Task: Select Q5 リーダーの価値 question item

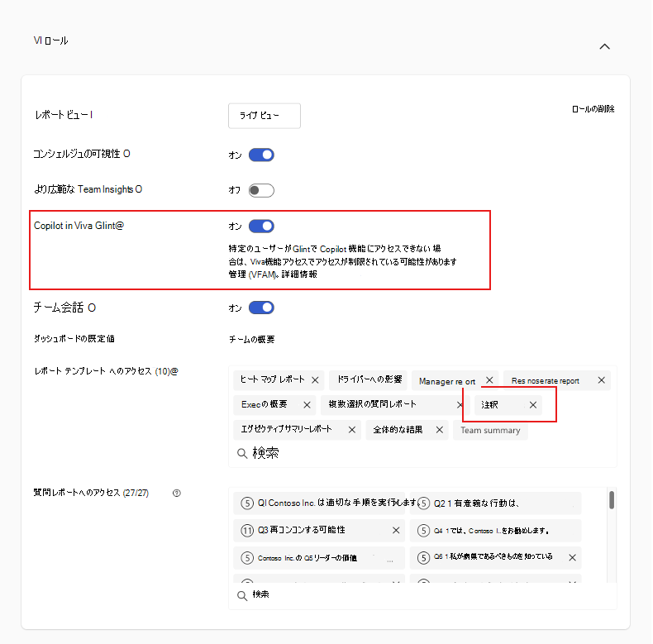Action: [319, 558]
